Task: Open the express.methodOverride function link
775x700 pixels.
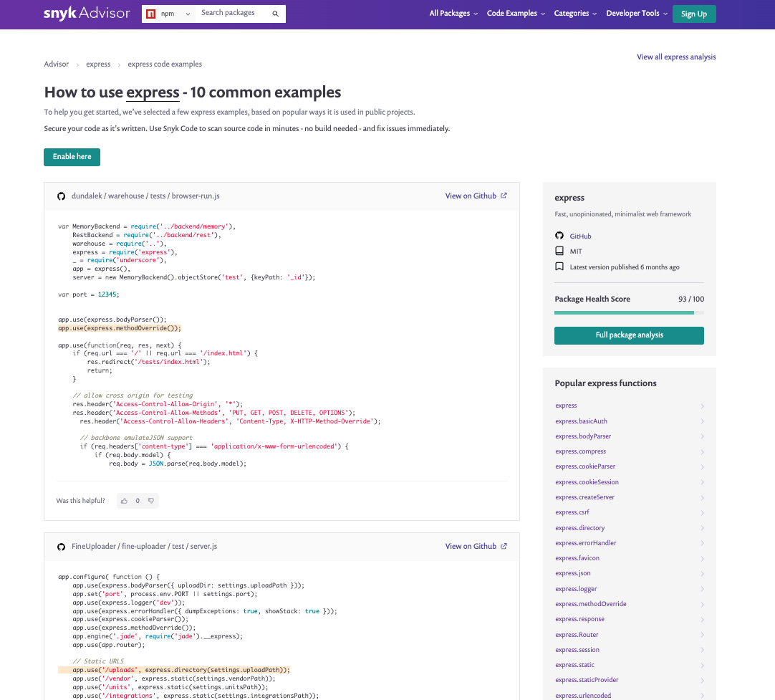Action: tap(590, 604)
